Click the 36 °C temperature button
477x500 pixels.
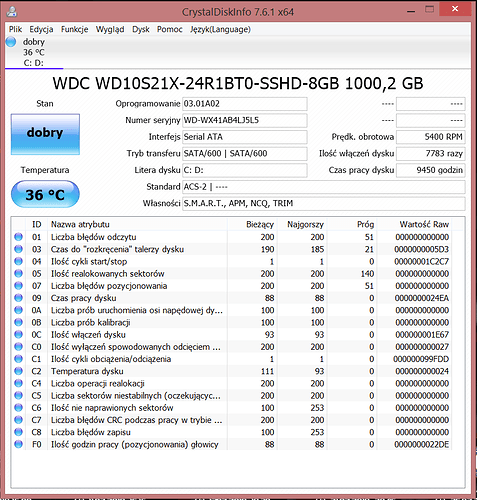point(45,194)
